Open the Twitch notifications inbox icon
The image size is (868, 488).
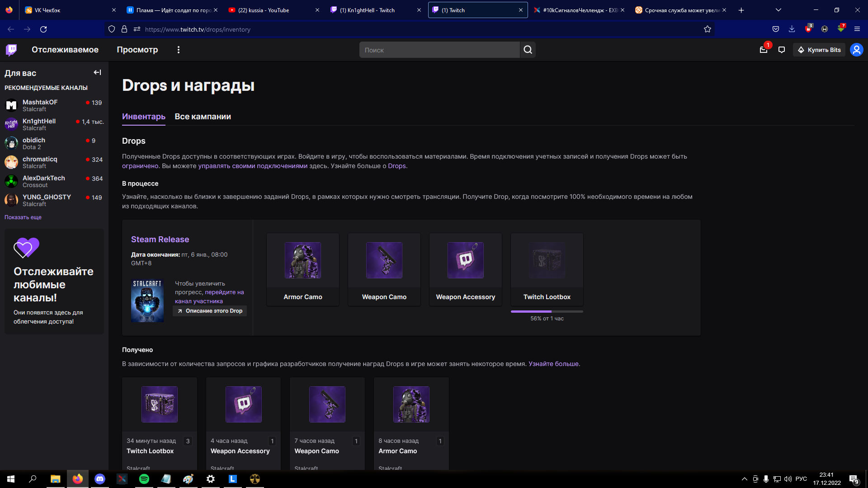pyautogui.click(x=764, y=50)
